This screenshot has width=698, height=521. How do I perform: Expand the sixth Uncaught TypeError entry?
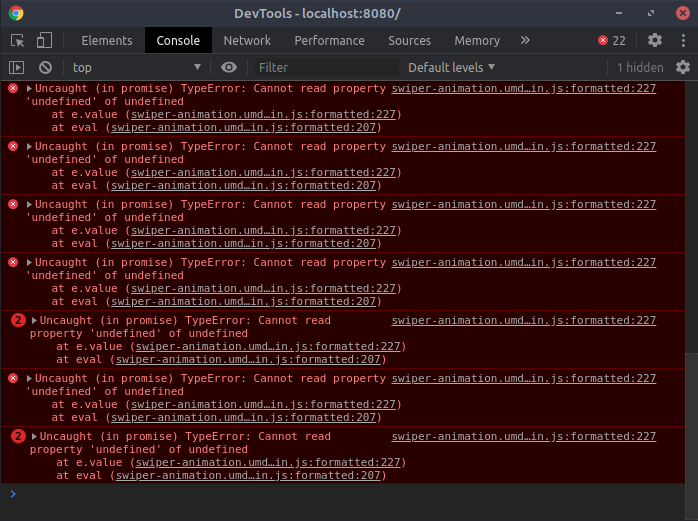pyautogui.click(x=29, y=379)
